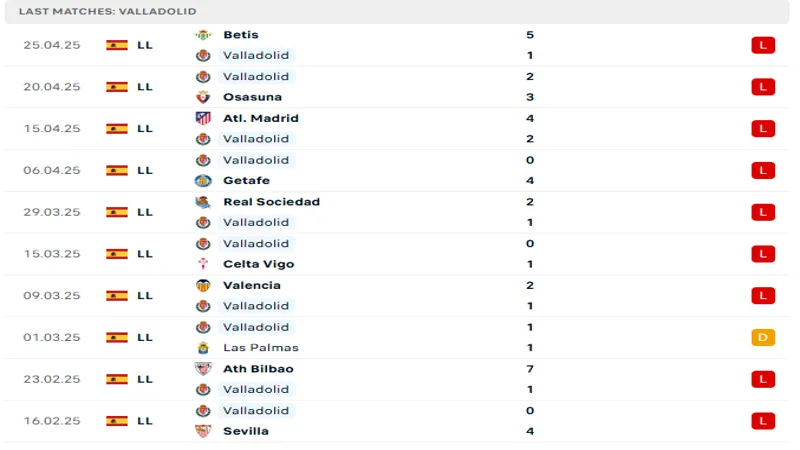Click the Real Sociedad club crest

tap(203, 202)
